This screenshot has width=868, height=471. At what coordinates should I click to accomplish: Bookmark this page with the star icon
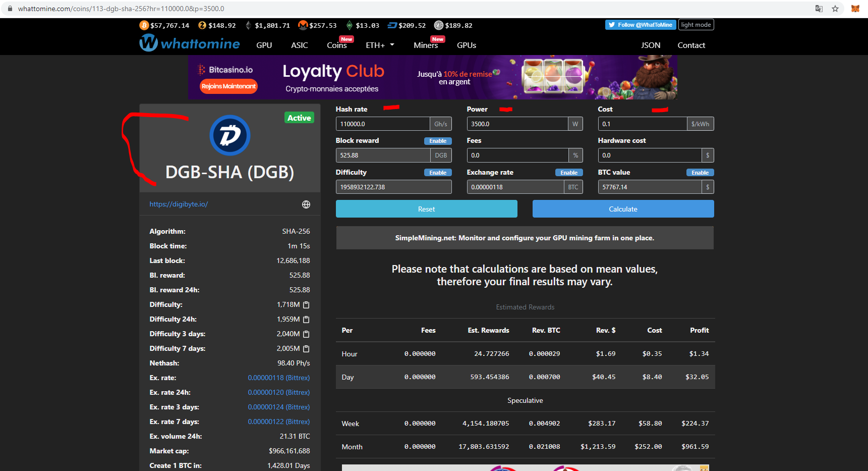(x=835, y=9)
